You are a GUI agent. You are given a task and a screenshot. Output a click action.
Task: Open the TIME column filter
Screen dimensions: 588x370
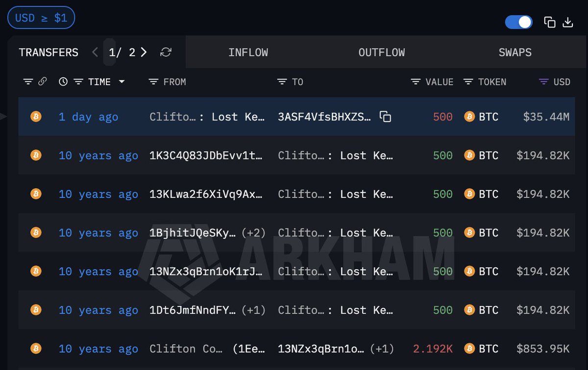[78, 82]
